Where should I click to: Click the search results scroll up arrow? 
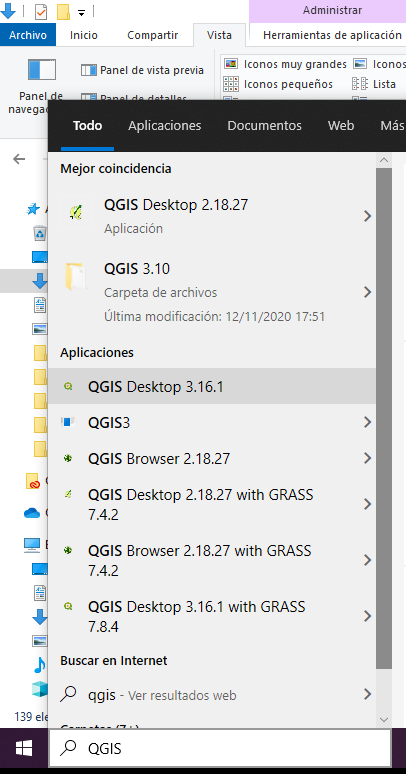384,159
